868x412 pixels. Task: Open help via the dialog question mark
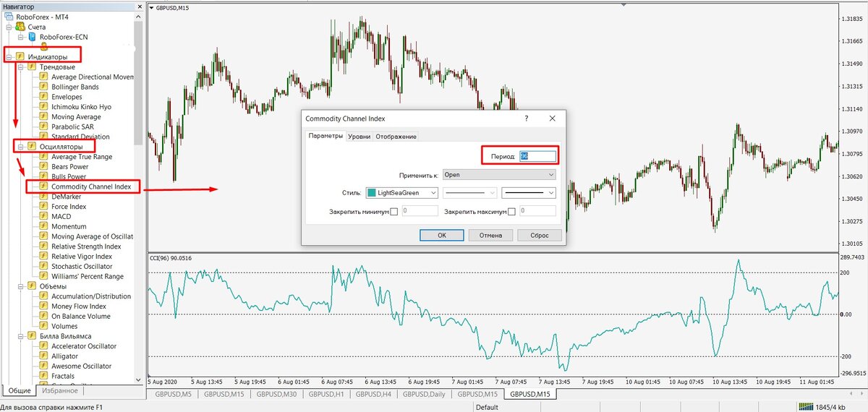point(526,119)
